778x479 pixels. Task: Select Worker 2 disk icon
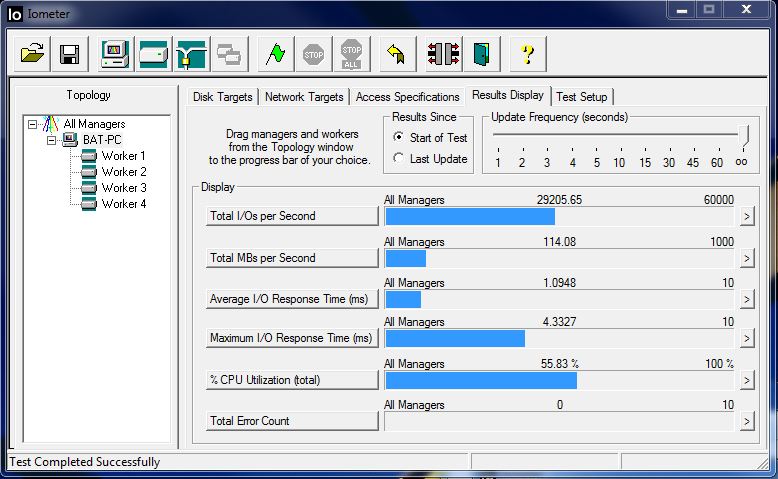pyautogui.click(x=89, y=172)
